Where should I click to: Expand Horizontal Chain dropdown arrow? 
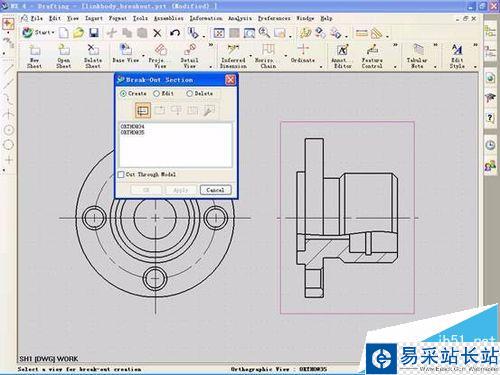[x=286, y=55]
